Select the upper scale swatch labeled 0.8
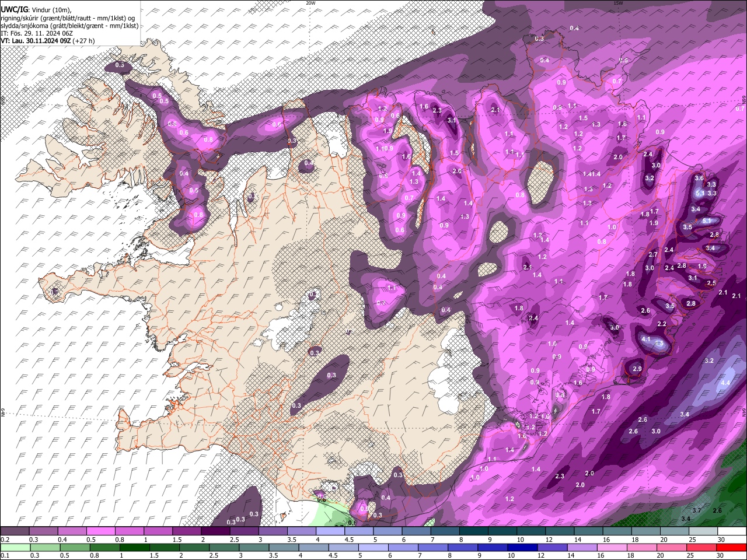747x560 pixels. click(129, 531)
